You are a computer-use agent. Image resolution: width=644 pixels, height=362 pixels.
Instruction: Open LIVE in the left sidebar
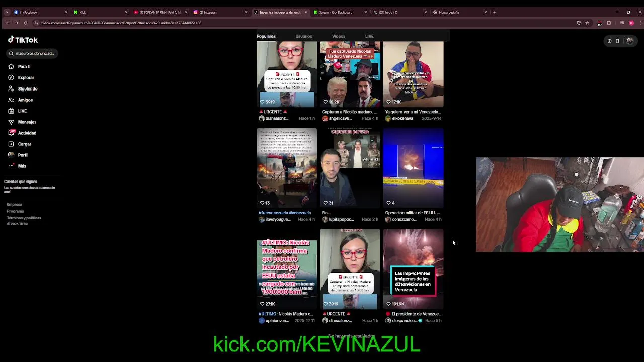pos(18,111)
